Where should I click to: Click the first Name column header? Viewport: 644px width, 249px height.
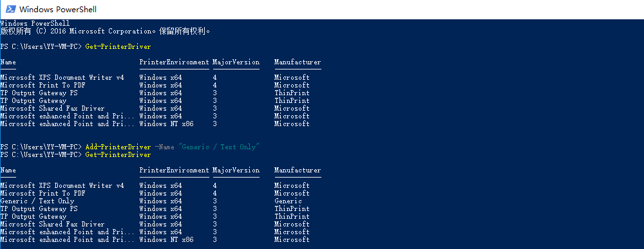[x=8, y=62]
